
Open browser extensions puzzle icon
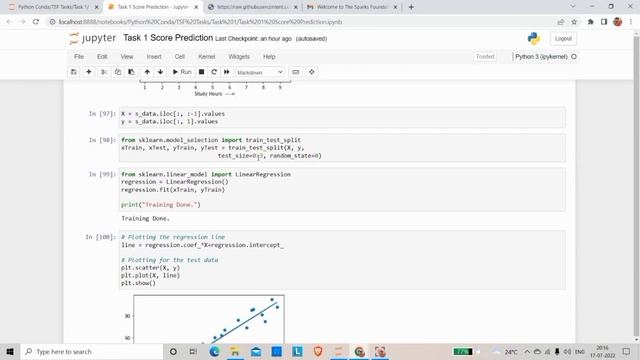pos(590,22)
